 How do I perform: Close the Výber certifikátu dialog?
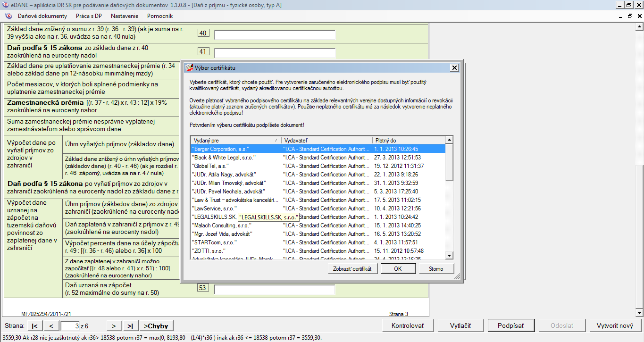454,67
